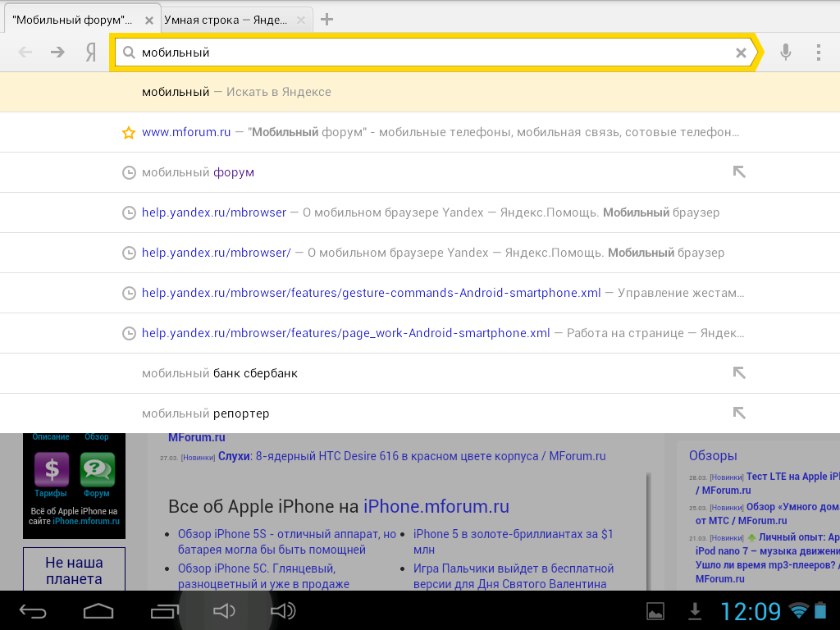Raise volume with the volume-up icon

283,610
